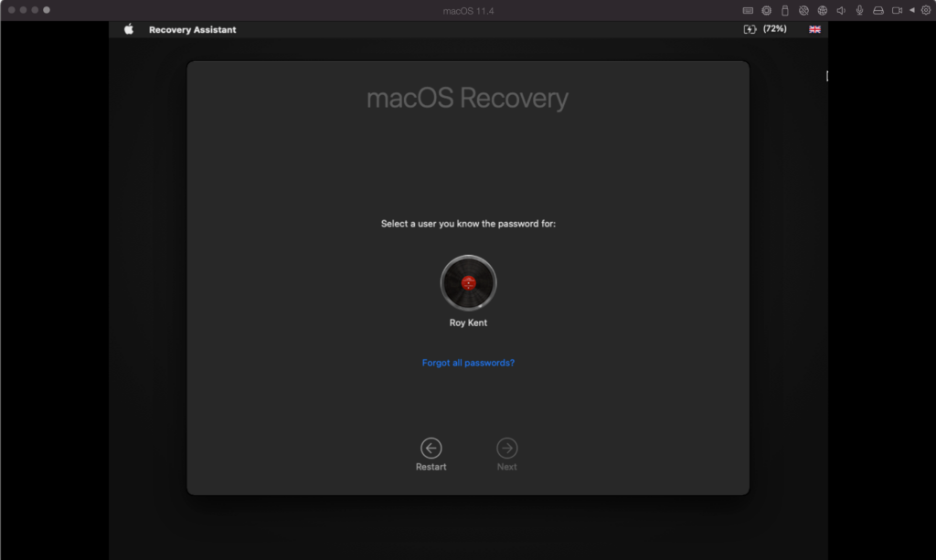
Task: Click the keyboard icon in the VM toolbar
Action: click(750, 10)
